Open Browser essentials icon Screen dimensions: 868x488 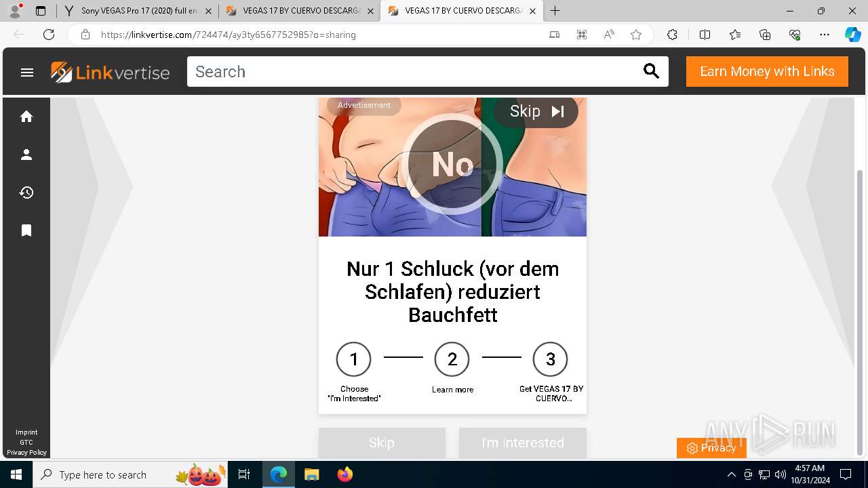(795, 35)
